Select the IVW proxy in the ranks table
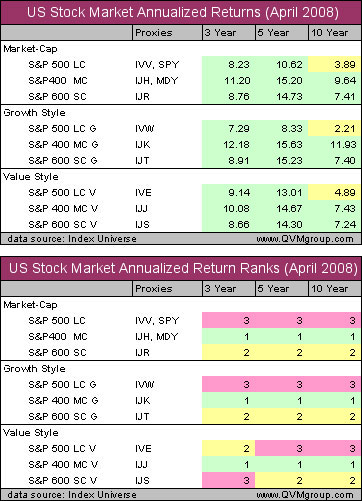362x501 pixels. tap(145, 384)
